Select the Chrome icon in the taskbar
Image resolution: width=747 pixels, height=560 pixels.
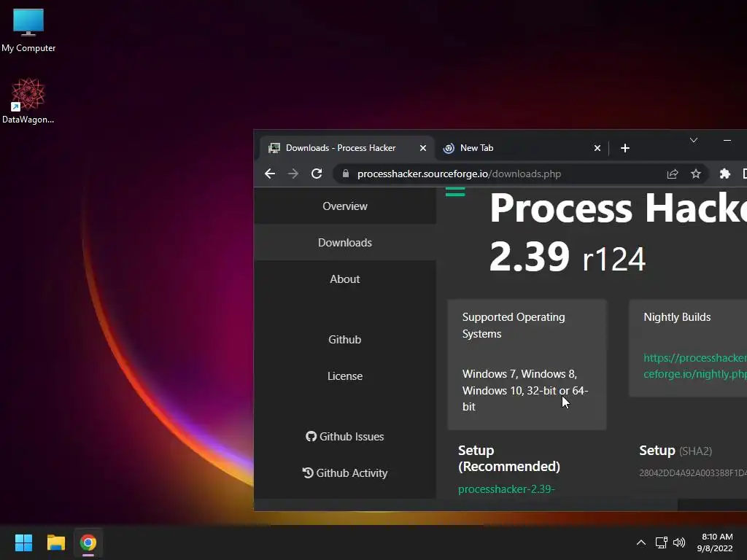88,542
